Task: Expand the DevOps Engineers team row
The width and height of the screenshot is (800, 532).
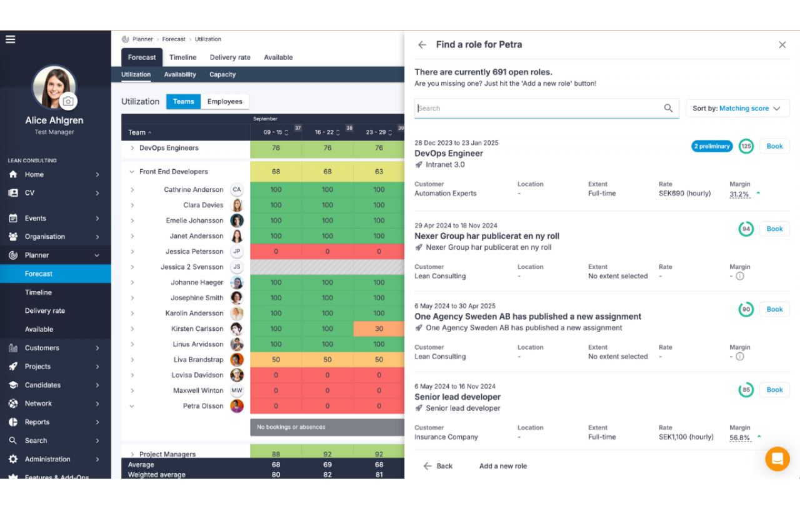Action: point(132,149)
